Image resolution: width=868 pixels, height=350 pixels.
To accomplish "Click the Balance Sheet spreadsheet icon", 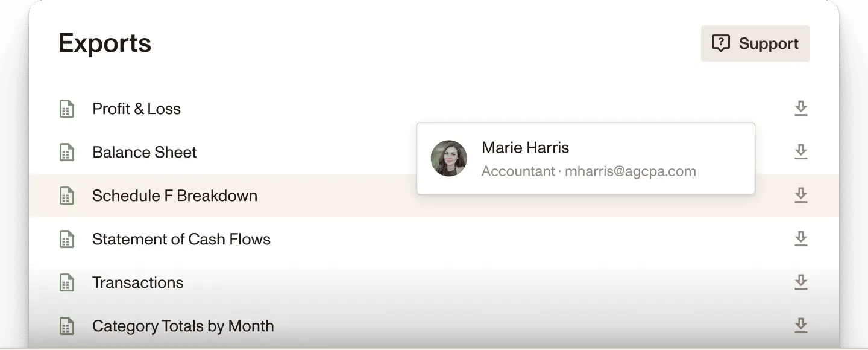I will (x=67, y=153).
